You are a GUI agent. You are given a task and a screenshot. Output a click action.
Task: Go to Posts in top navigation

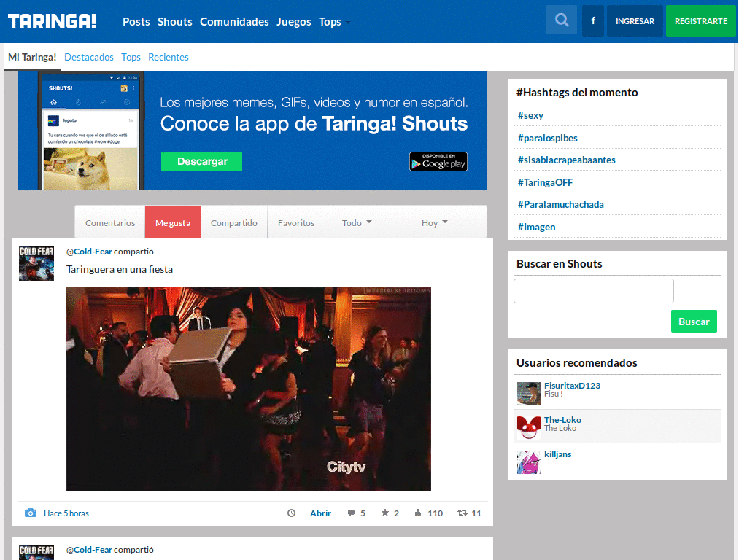[136, 22]
